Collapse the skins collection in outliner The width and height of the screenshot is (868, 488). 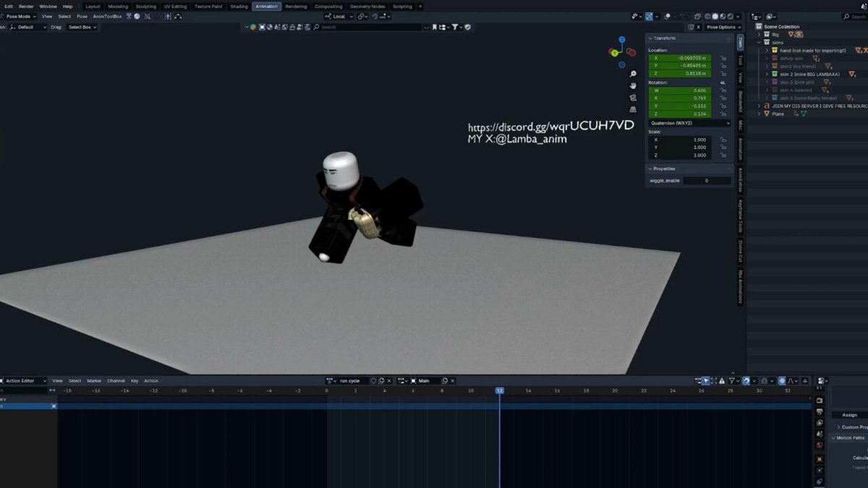click(759, 42)
